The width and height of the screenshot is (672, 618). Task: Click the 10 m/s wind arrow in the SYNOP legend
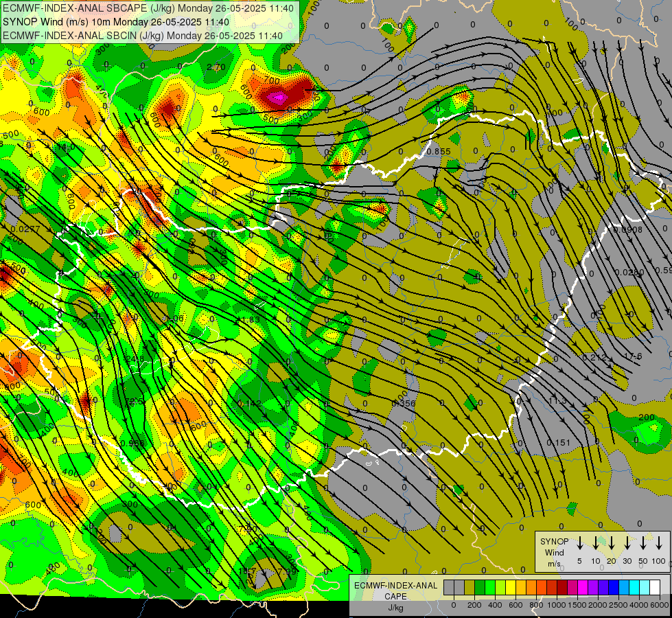(x=595, y=542)
